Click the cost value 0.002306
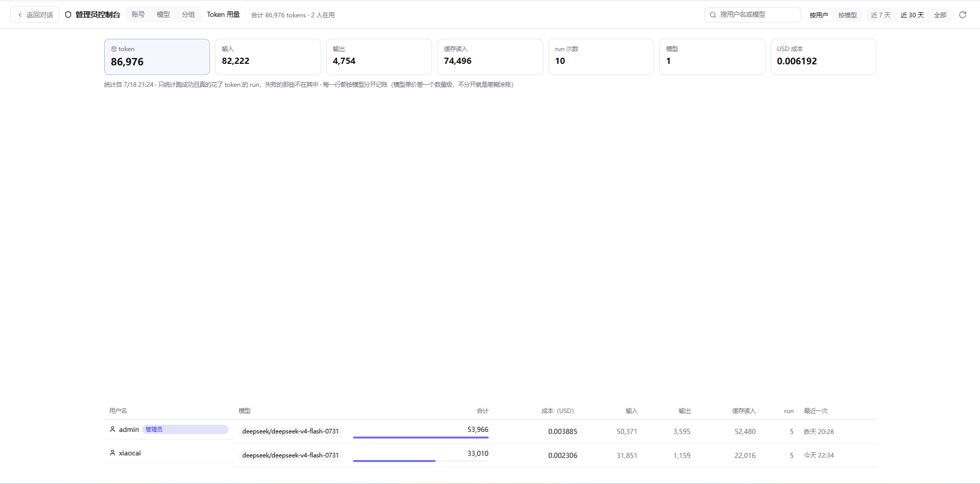 coord(563,455)
